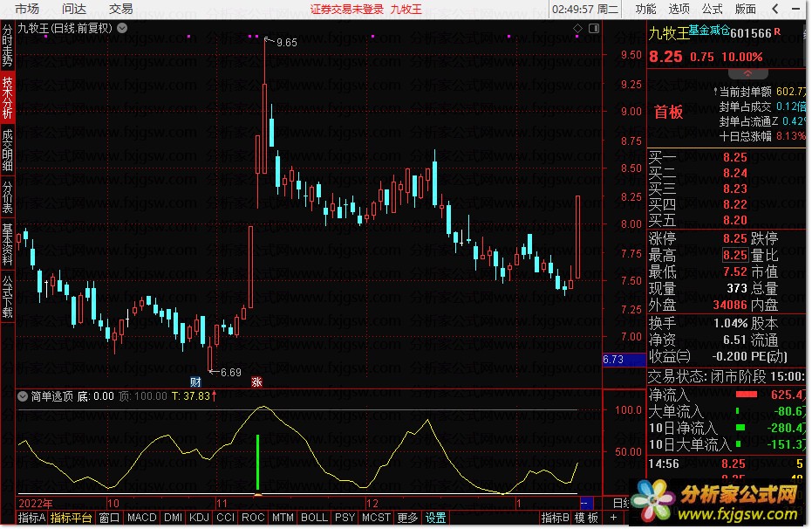Click the 基金减仓 tag
This screenshot has height=529, width=812.
[709, 30]
